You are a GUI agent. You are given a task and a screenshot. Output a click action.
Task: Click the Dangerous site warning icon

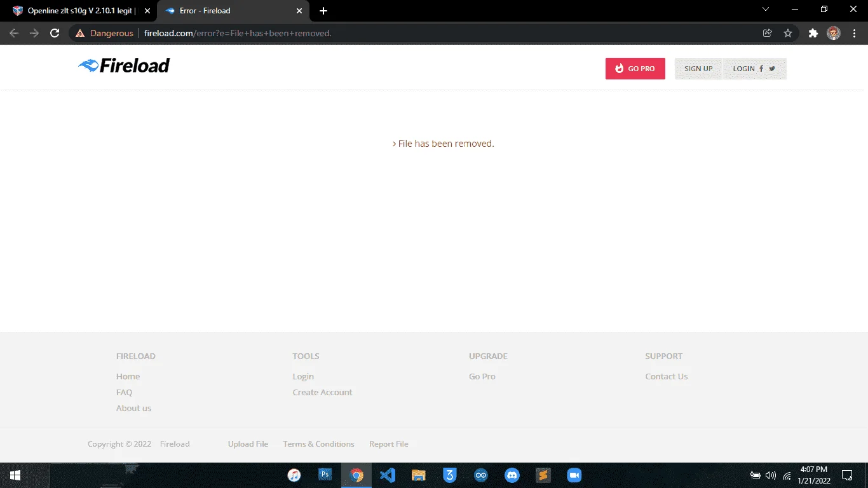click(x=80, y=33)
